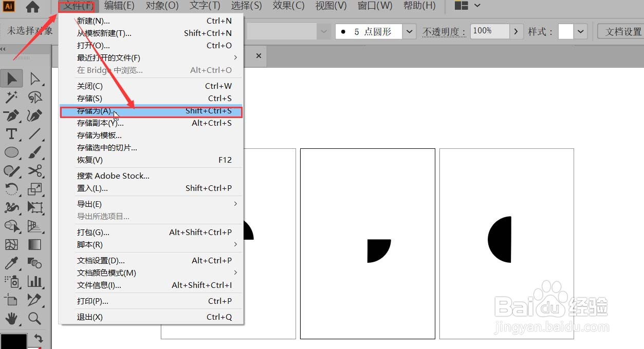Click the Home icon in top bar
644x349 pixels.
click(x=32, y=7)
